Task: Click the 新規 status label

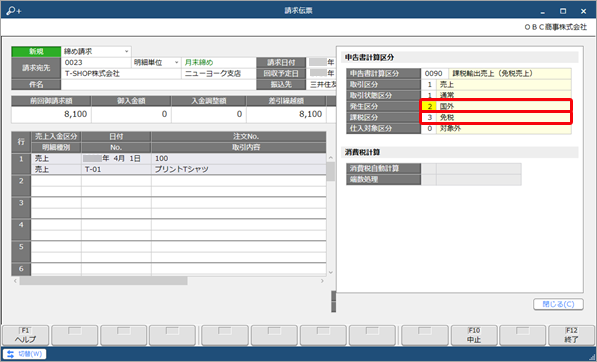Action: pyautogui.click(x=36, y=51)
